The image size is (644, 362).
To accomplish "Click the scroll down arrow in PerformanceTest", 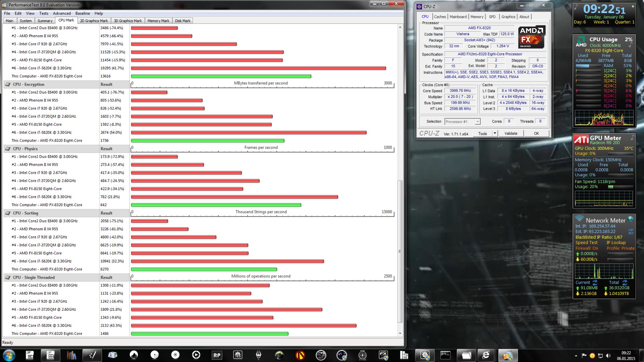I will point(400,334).
